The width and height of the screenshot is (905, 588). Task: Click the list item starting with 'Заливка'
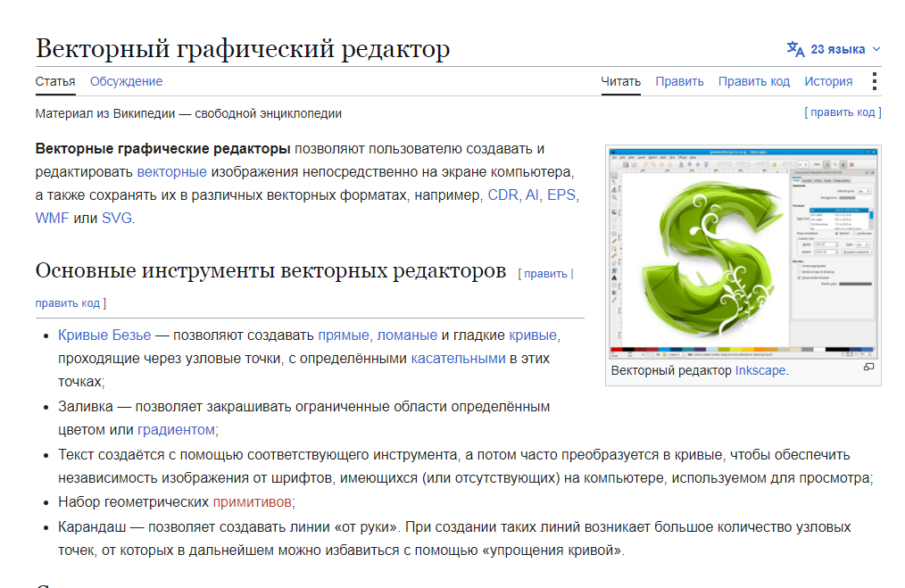[x=304, y=418]
